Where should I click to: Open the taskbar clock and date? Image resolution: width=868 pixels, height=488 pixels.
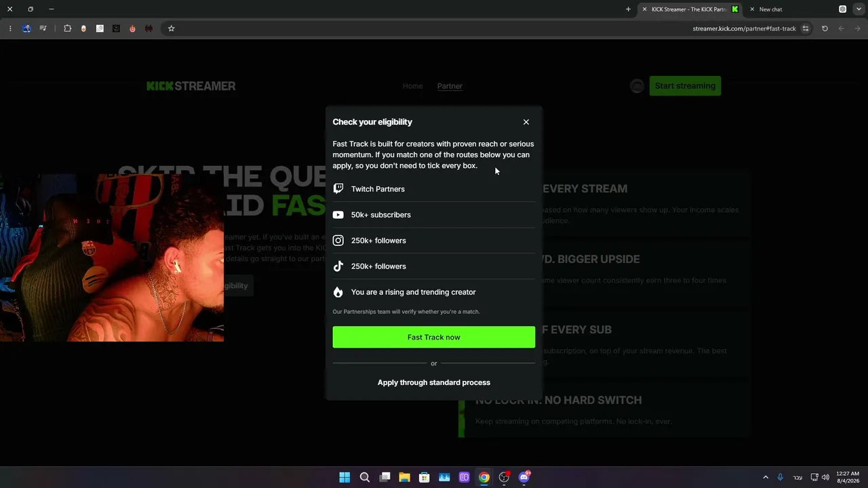tap(848, 477)
